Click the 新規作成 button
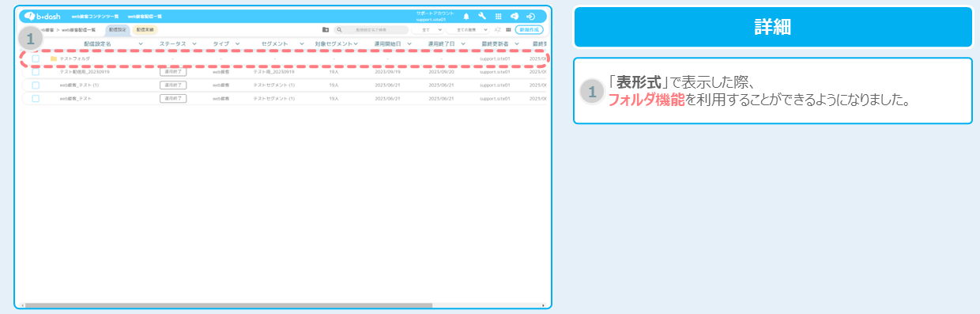Screen dimensions: 980x314 (529, 29)
